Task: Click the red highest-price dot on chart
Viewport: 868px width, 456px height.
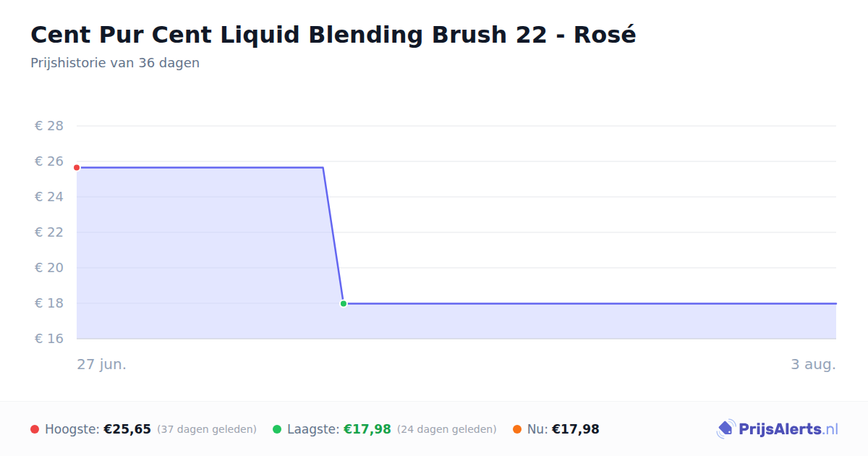Action: coord(77,167)
